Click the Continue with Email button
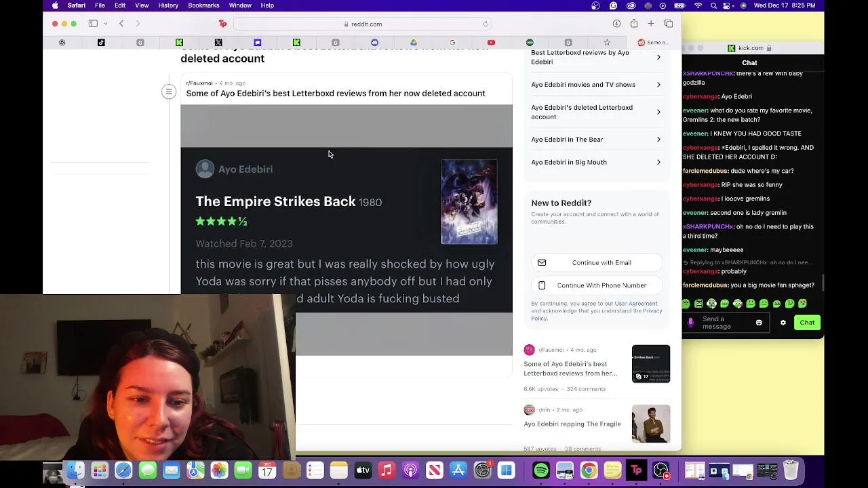This screenshot has height=488, width=868. 597,263
